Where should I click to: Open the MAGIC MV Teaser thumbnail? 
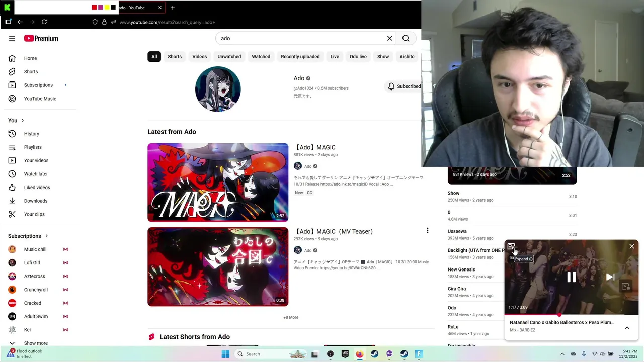click(x=218, y=266)
